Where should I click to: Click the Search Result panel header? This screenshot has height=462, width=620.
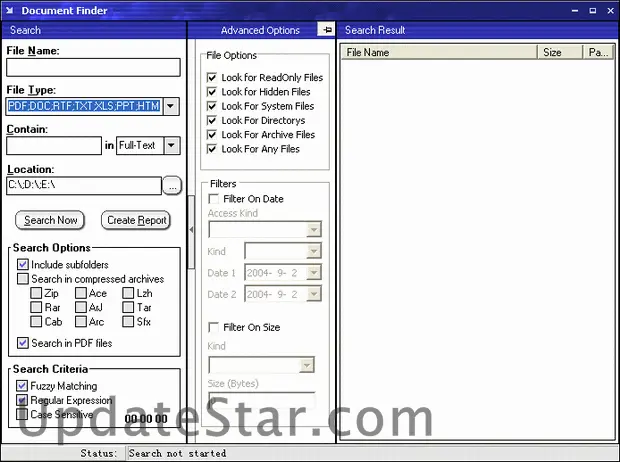(477, 30)
